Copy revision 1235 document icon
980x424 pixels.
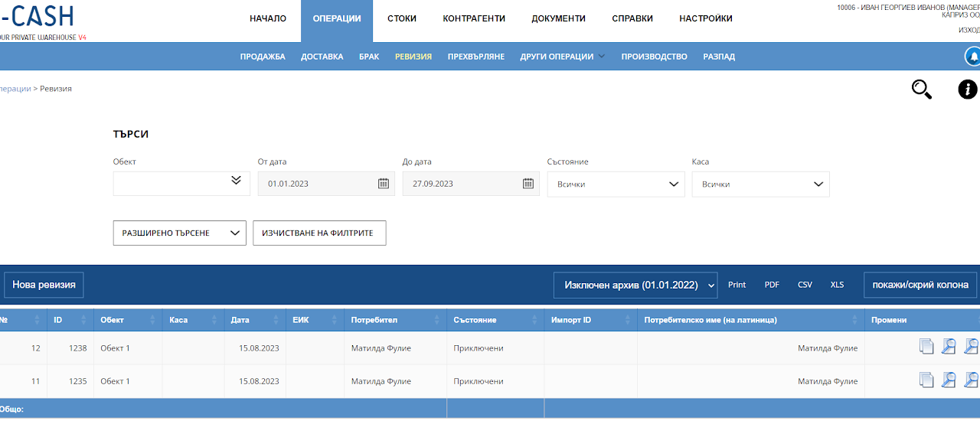(926, 380)
